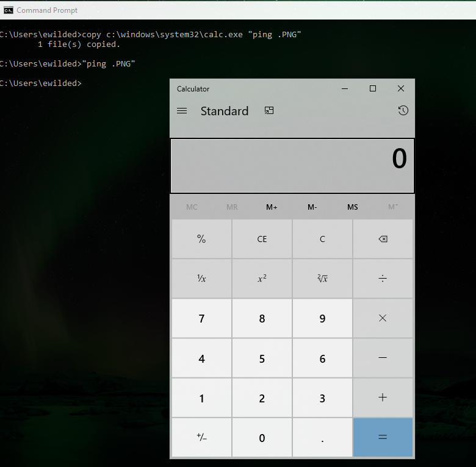This screenshot has width=476, height=467.
Task: Tap the number 7 key
Action: (x=201, y=318)
